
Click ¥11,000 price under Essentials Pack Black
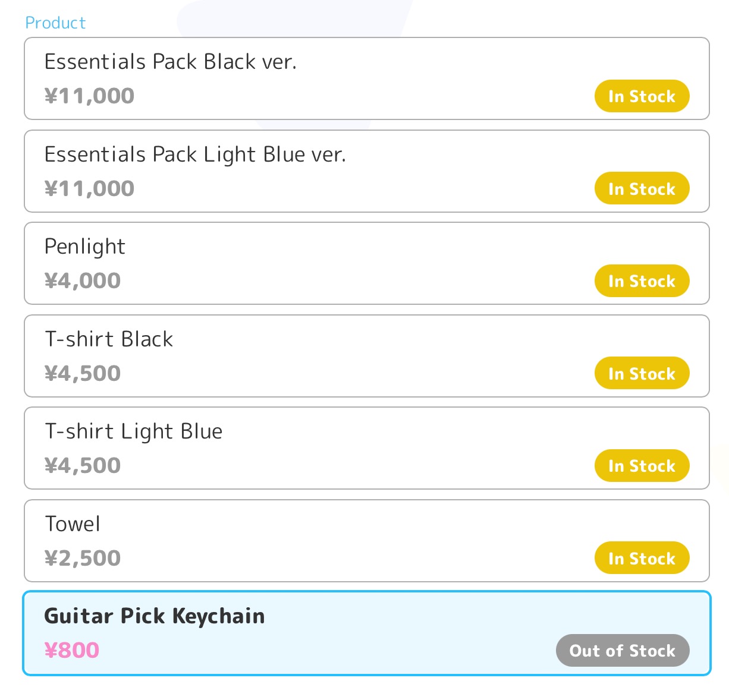tap(89, 96)
